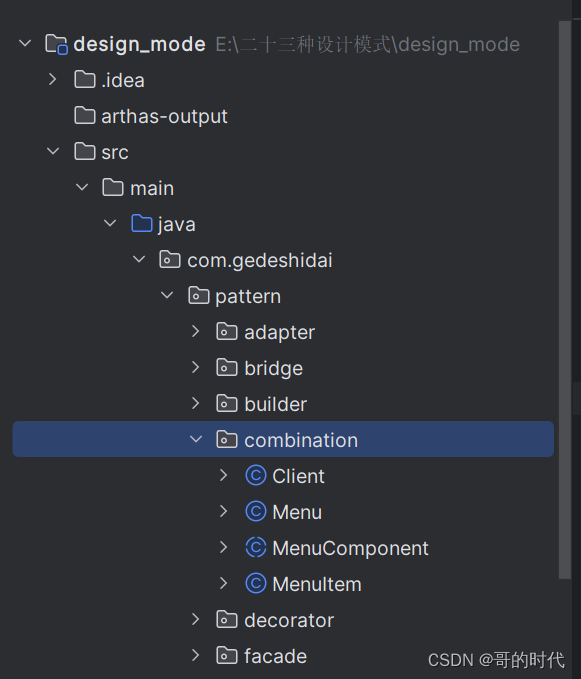
Task: Collapse the design_mode project root
Action: pyautogui.click(x=25, y=44)
